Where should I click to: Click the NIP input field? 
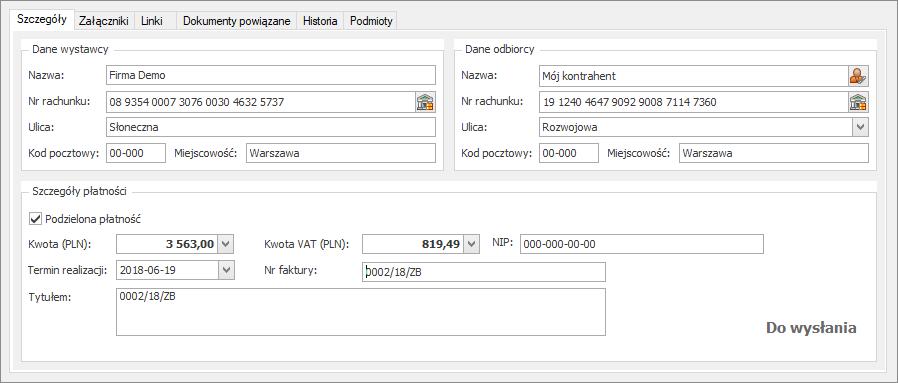coord(642,244)
